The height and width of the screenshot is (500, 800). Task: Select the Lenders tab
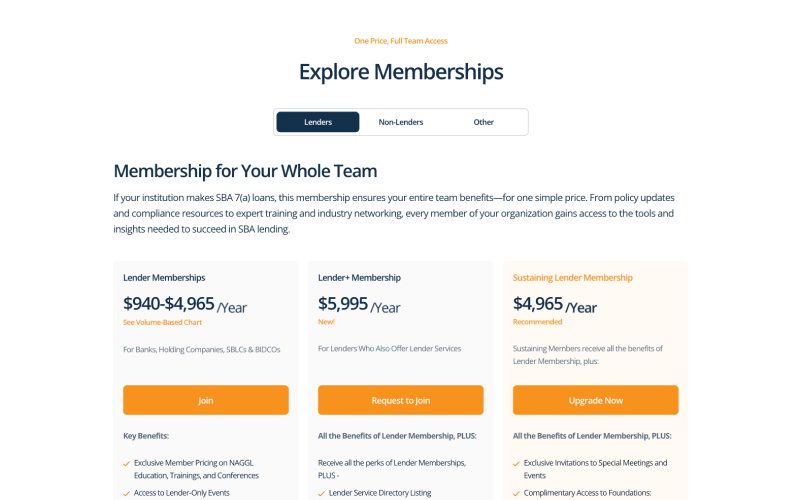point(318,122)
